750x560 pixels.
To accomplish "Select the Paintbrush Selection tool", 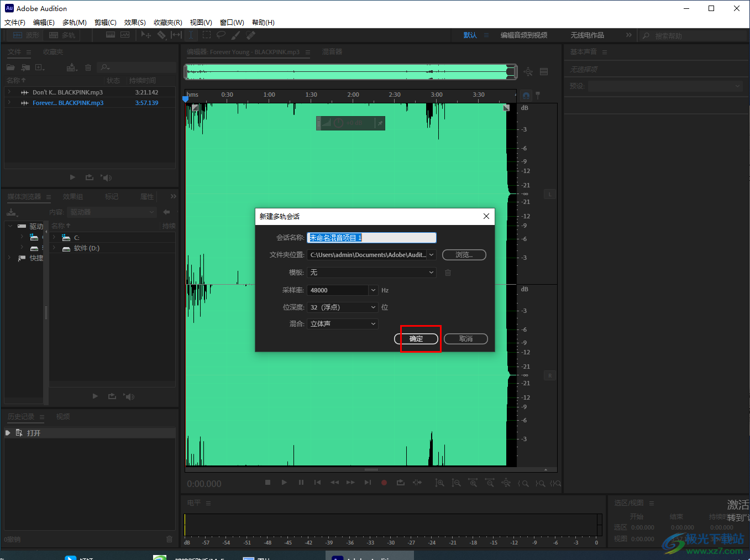I will [236, 35].
